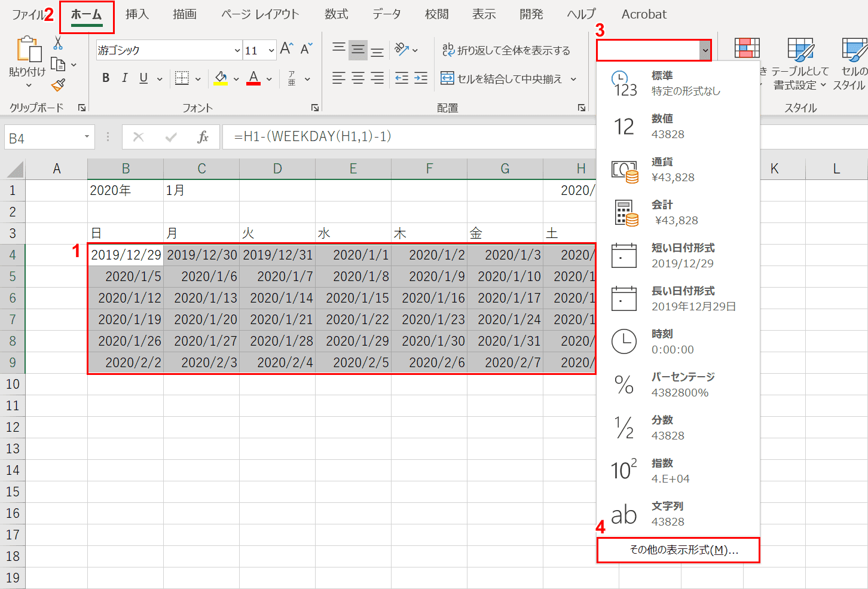868x589 pixels.
Task: Click テーブルとして書式設定 button
Action: [x=800, y=65]
